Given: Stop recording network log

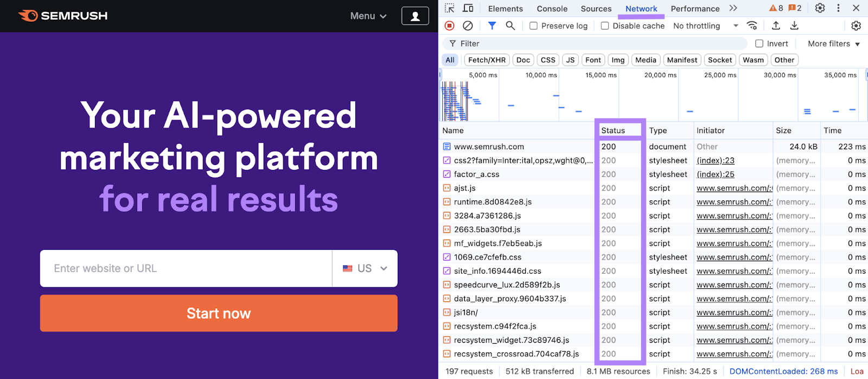Looking at the screenshot, I should pyautogui.click(x=449, y=26).
